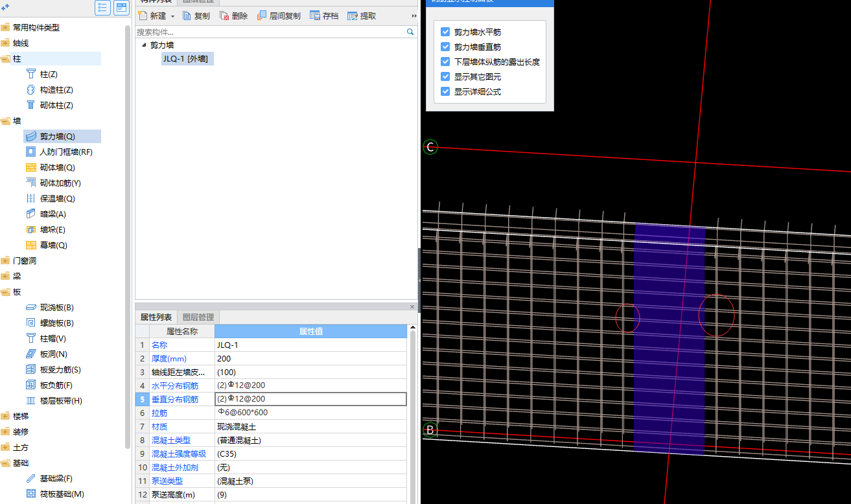This screenshot has width=851, height=504.
Task: Switch to 图层管理 tab in properties panel
Action: point(198,317)
